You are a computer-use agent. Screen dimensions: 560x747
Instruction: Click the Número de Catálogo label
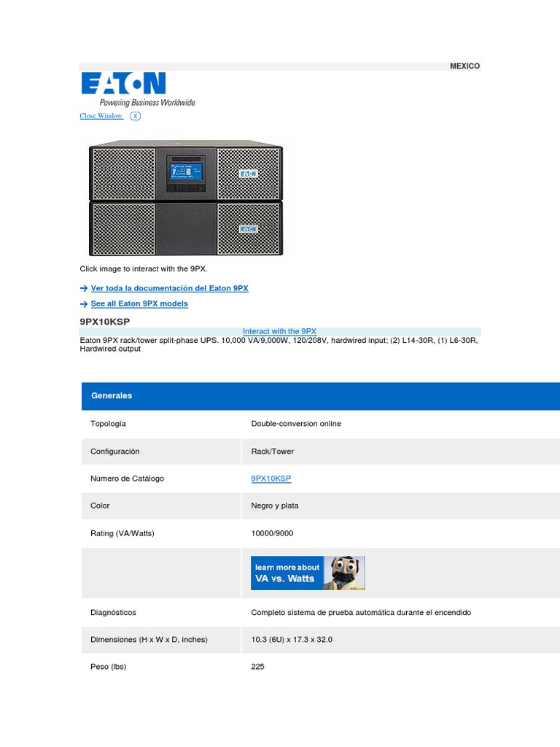click(127, 479)
